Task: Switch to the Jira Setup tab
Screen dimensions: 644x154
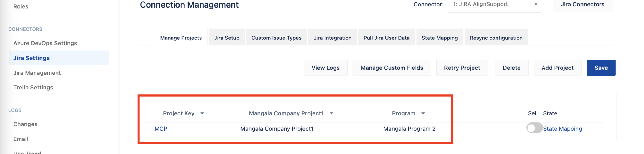Action: click(227, 38)
